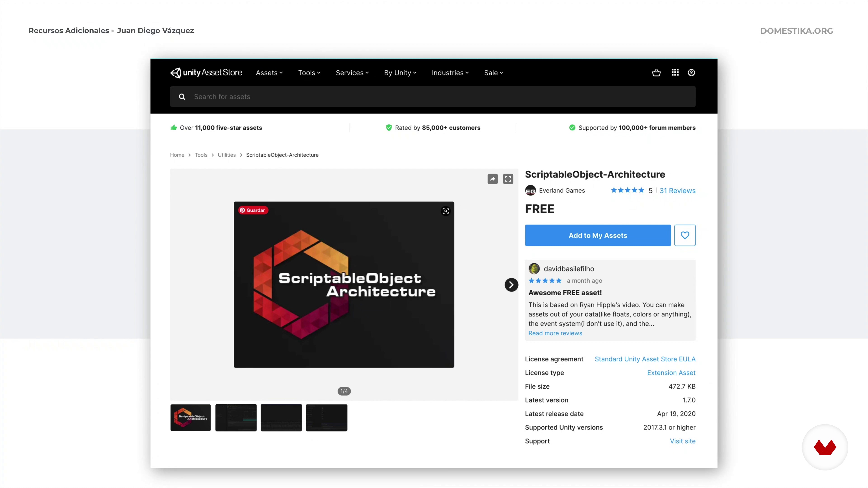This screenshot has height=488, width=868.
Task: Click the FREE price label
Action: pos(540,209)
